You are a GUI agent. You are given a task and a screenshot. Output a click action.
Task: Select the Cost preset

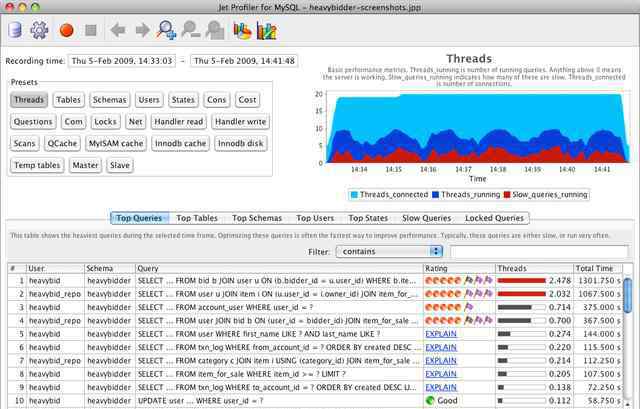pos(247,100)
